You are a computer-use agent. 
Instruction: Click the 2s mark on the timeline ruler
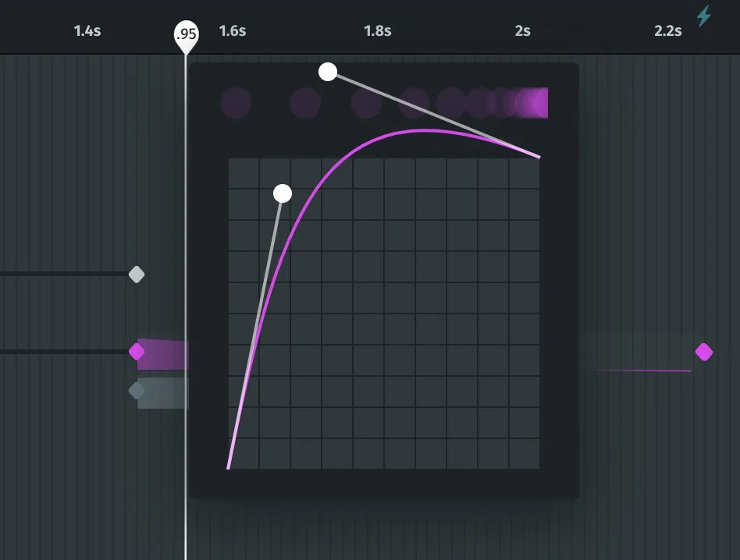pos(521,31)
